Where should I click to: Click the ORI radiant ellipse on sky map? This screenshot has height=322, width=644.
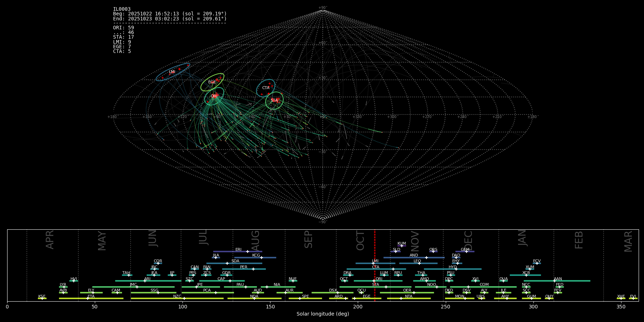click(x=214, y=96)
